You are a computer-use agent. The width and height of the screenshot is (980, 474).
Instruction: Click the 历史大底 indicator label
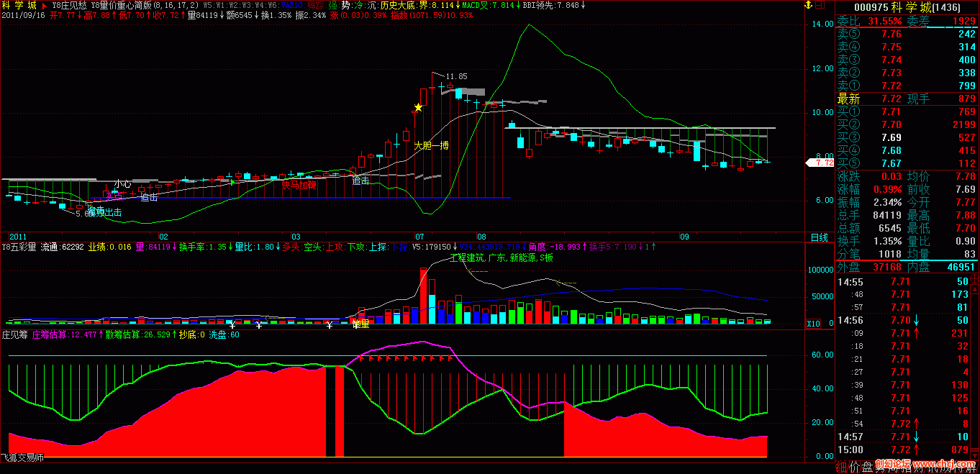pos(397,4)
